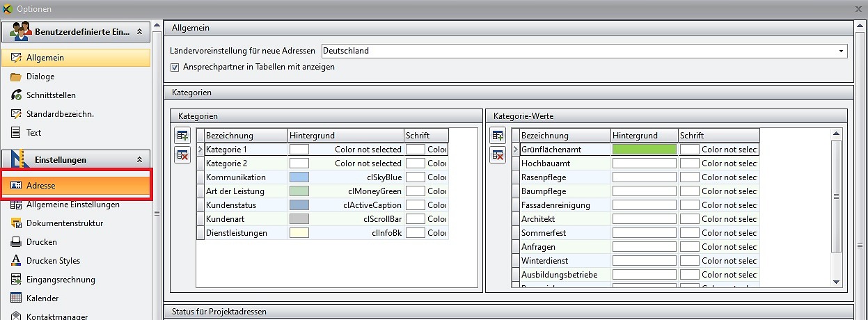Click the add row icon in Kategorie-Werte panel
The width and height of the screenshot is (868, 320).
(498, 136)
